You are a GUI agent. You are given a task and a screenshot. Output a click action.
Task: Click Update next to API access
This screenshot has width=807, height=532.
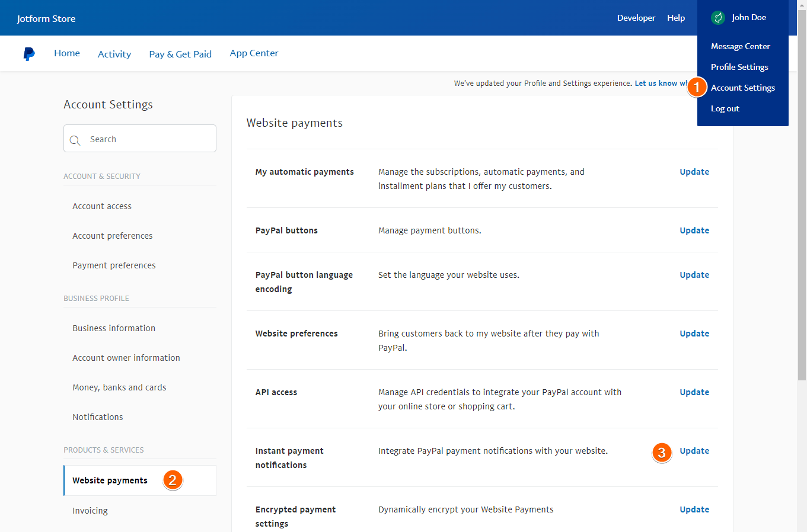pyautogui.click(x=694, y=392)
